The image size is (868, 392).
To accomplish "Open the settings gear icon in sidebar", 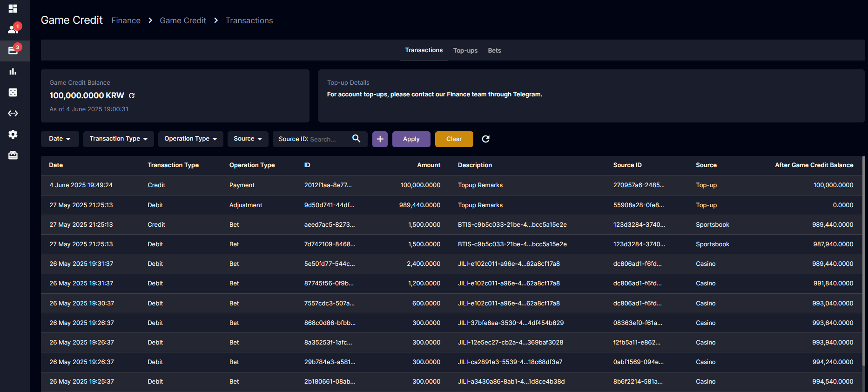I will [x=13, y=134].
